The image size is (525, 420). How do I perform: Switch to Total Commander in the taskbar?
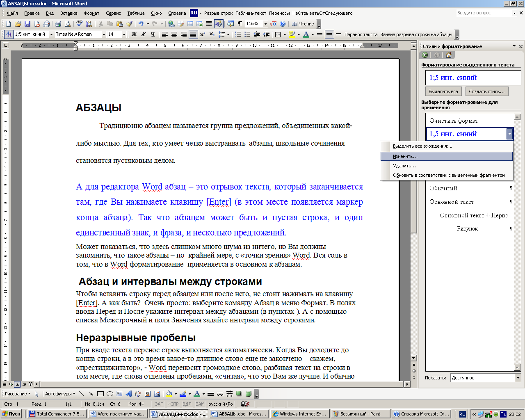(57, 414)
